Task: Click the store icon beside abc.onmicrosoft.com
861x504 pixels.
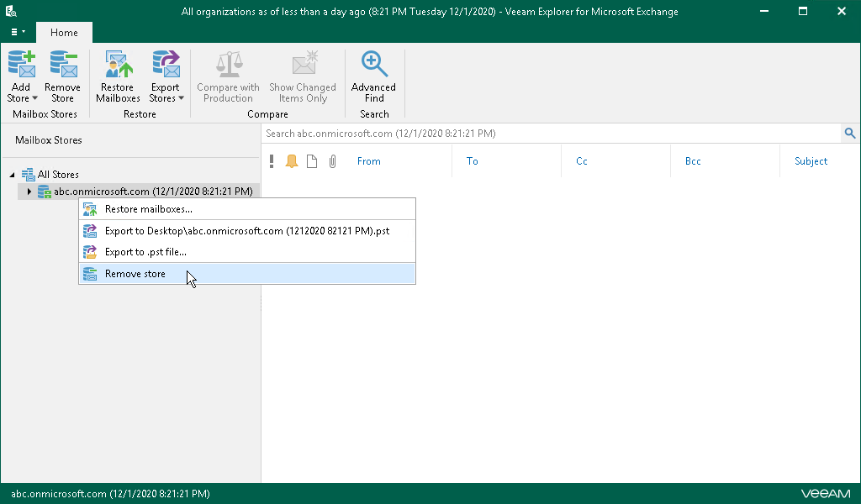Action: point(44,192)
